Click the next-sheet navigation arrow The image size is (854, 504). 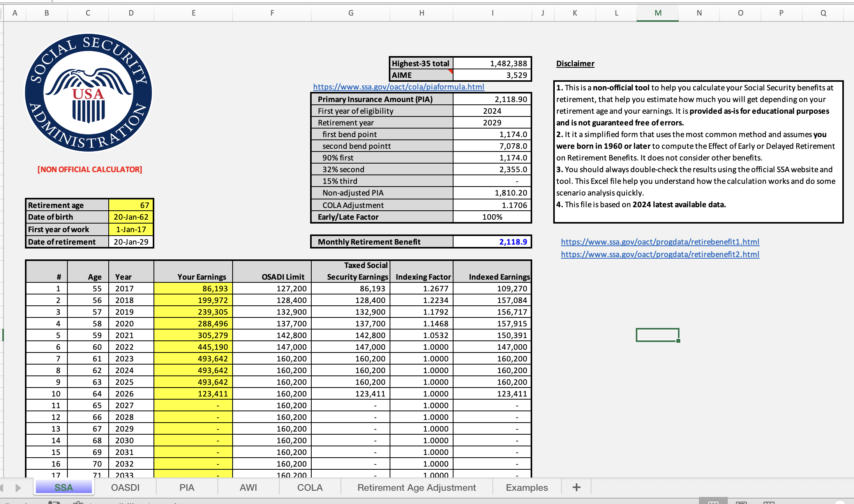[x=18, y=488]
